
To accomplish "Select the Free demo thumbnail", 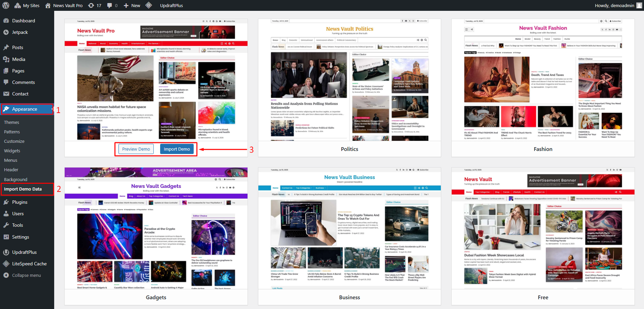I will (543, 228).
